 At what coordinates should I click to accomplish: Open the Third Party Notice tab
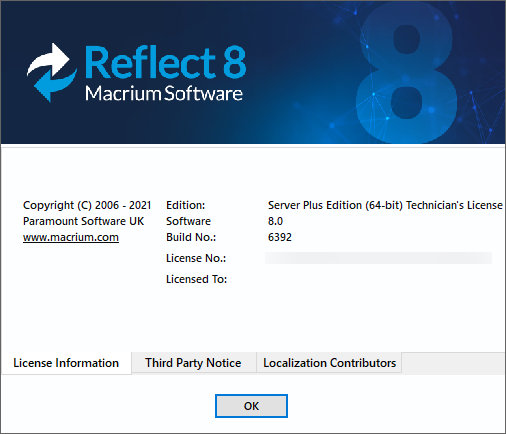193,363
